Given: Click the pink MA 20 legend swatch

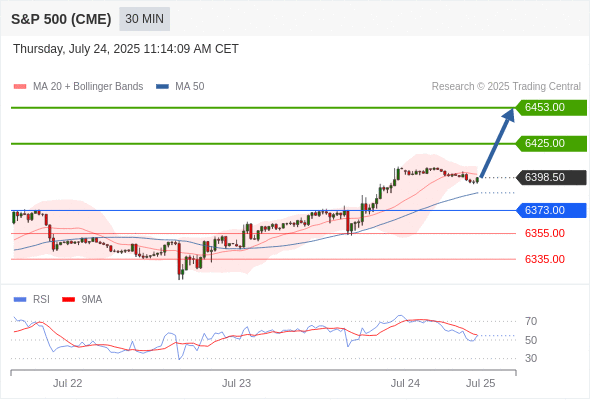Looking at the screenshot, I should click(20, 87).
